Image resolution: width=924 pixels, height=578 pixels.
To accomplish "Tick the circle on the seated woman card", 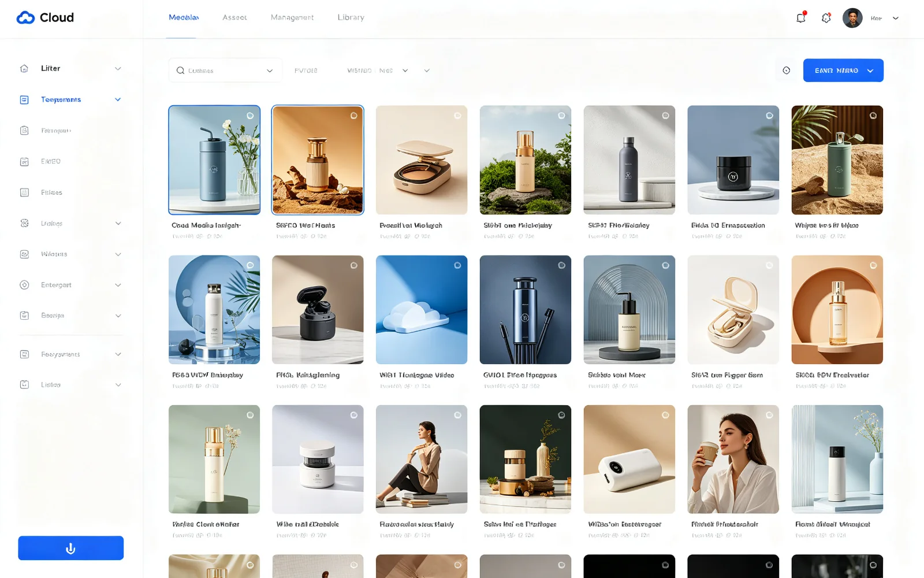I will click(457, 415).
